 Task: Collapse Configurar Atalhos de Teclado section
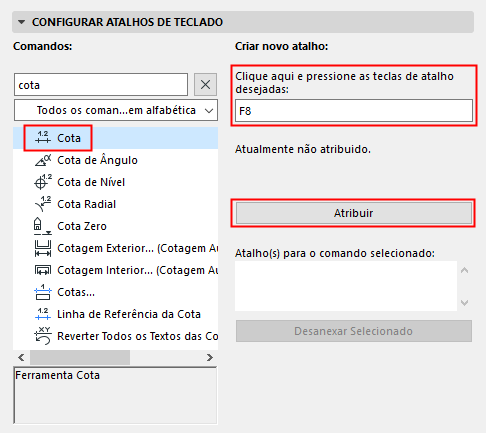click(x=22, y=22)
